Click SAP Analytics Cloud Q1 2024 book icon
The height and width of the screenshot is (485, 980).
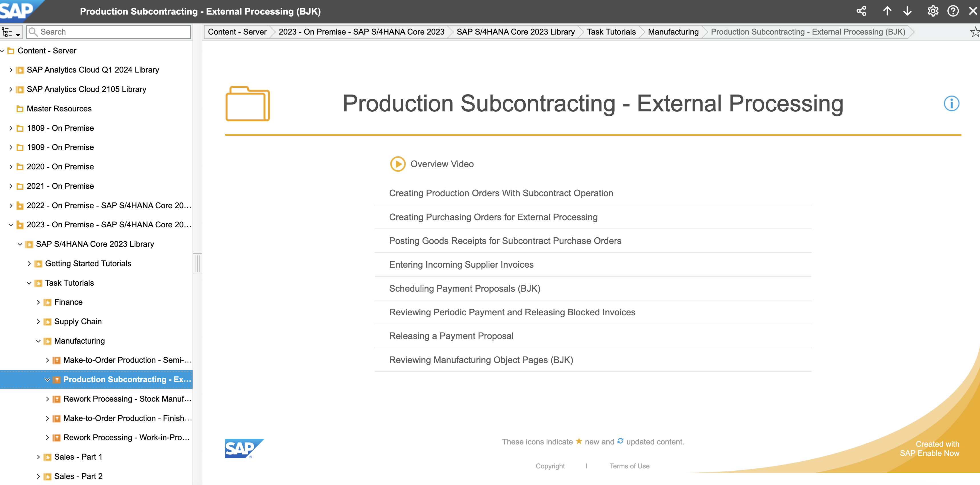tap(20, 70)
